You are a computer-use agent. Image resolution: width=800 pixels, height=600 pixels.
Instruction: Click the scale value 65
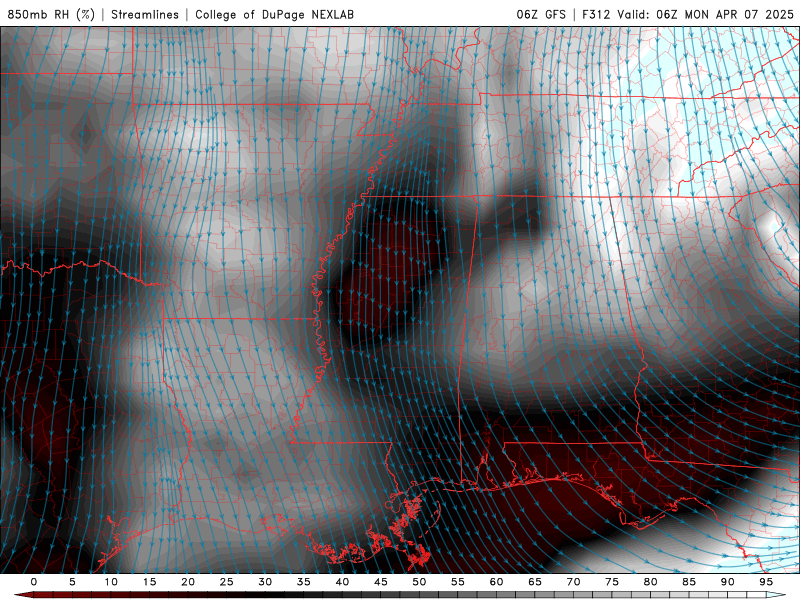tap(535, 582)
